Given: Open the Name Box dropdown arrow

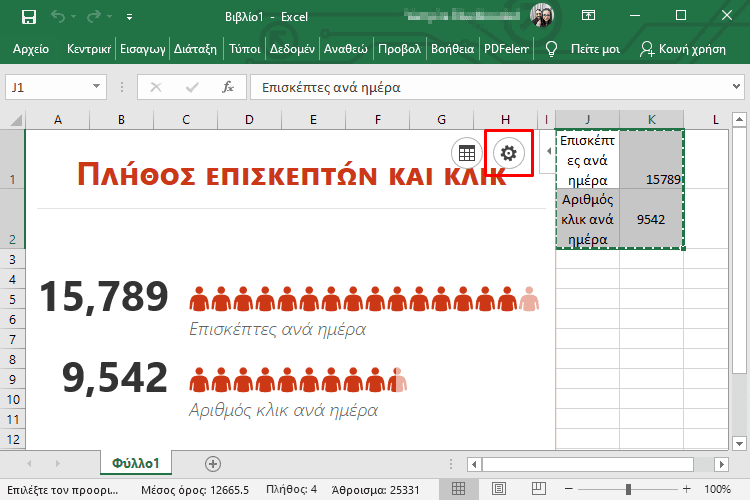Looking at the screenshot, I should [x=97, y=87].
